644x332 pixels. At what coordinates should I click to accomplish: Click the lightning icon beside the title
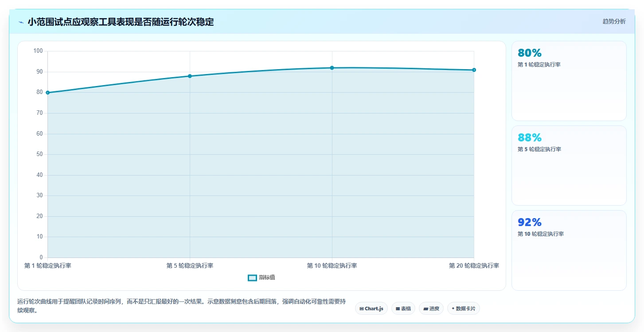pos(21,22)
